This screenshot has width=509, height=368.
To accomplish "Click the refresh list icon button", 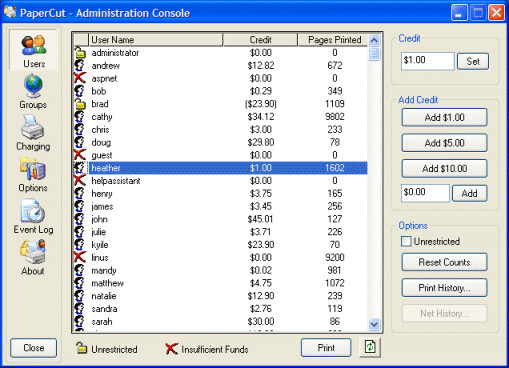I will (x=370, y=347).
